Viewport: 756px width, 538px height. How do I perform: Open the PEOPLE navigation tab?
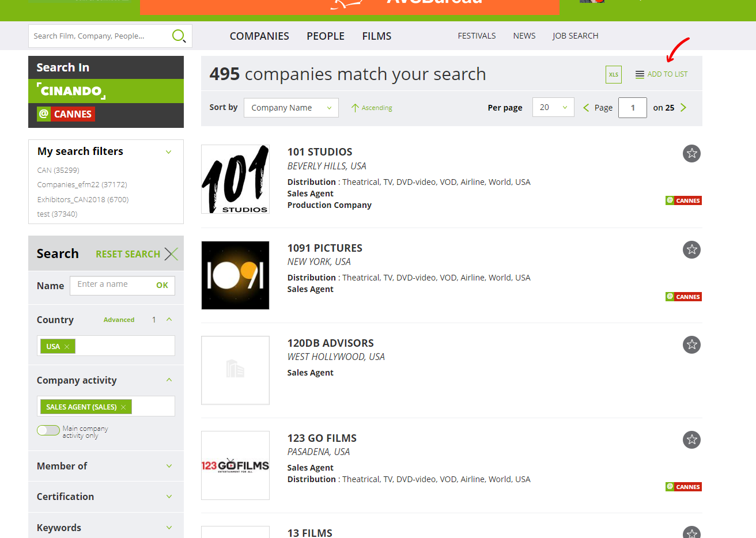pyautogui.click(x=325, y=36)
